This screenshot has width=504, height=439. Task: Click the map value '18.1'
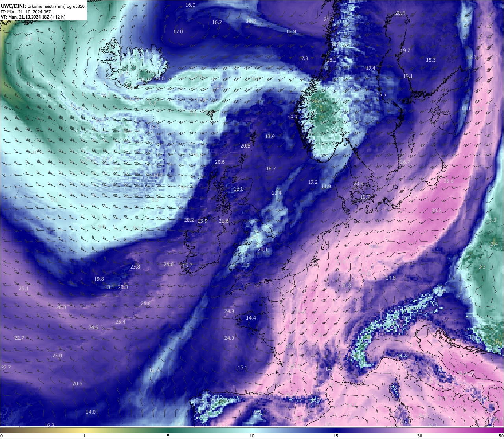(x=332, y=60)
